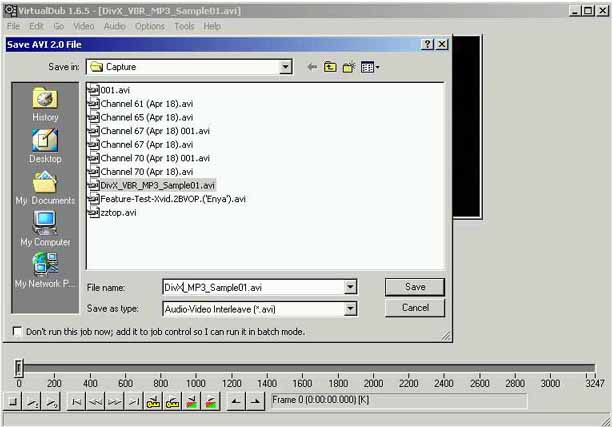Click the Stop playback button
Screen dimensions: 613x427
point(13,401)
